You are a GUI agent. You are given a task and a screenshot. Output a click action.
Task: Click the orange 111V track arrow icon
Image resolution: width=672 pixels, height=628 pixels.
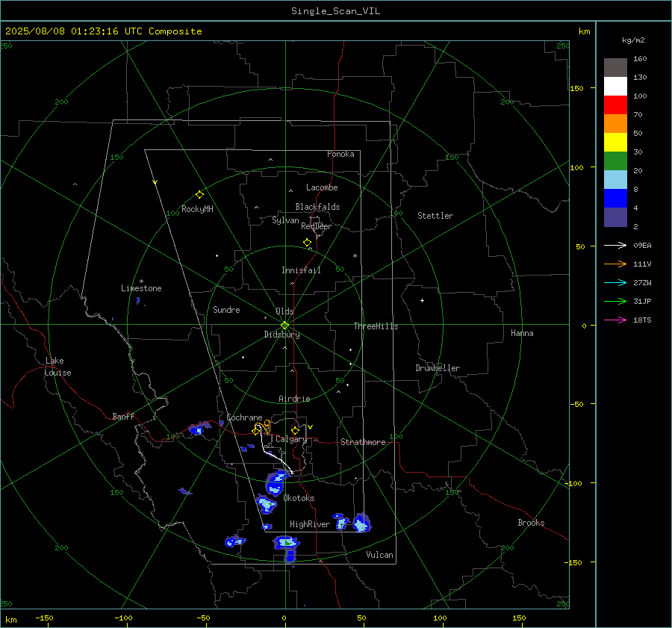615,264
